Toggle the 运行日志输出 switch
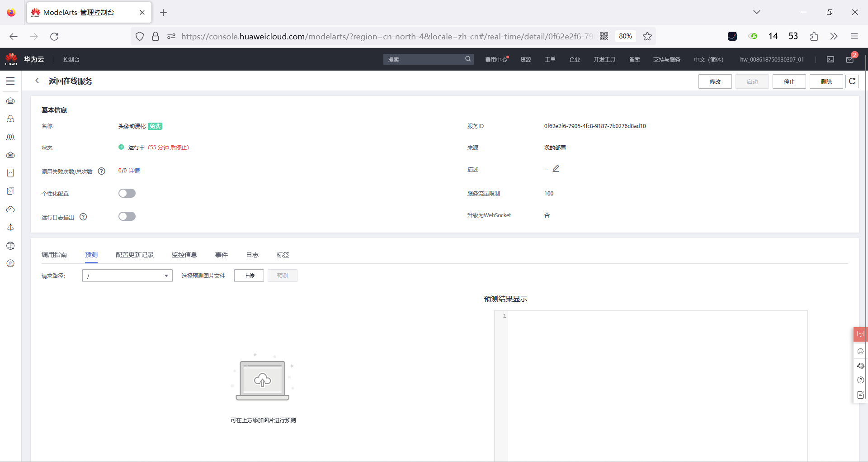The image size is (868, 462). coord(127,216)
